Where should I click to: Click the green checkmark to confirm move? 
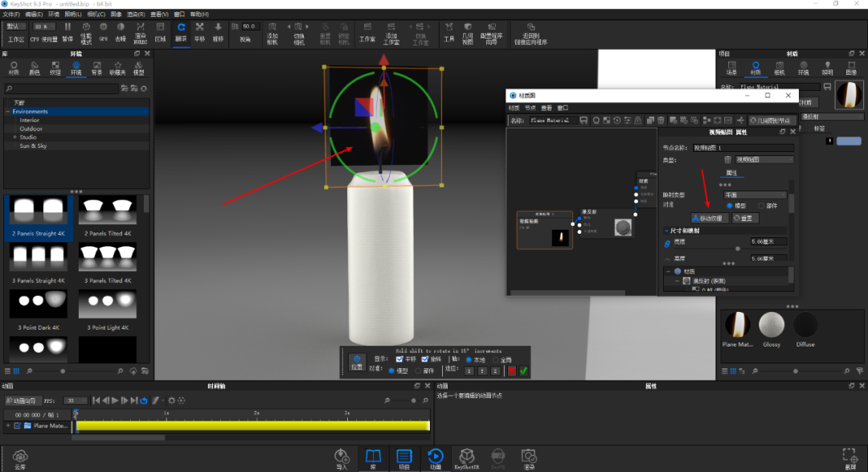point(524,371)
